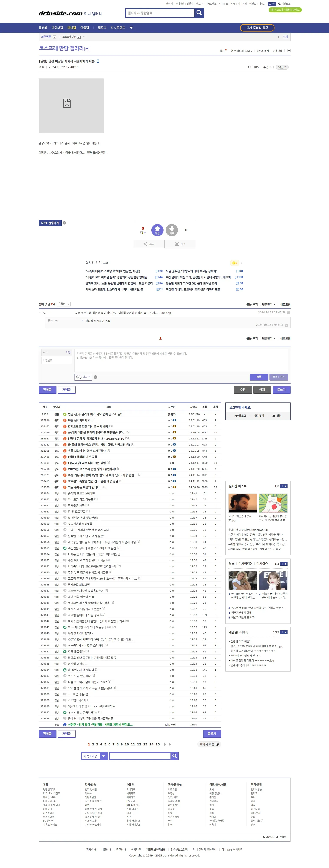329x868 pixels.
Task: Open 미니갤 tab in main navigation
Action: [x=72, y=28]
